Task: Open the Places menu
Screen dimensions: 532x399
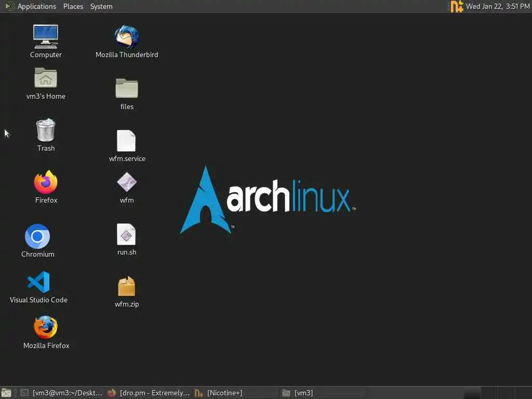Action: (73, 6)
